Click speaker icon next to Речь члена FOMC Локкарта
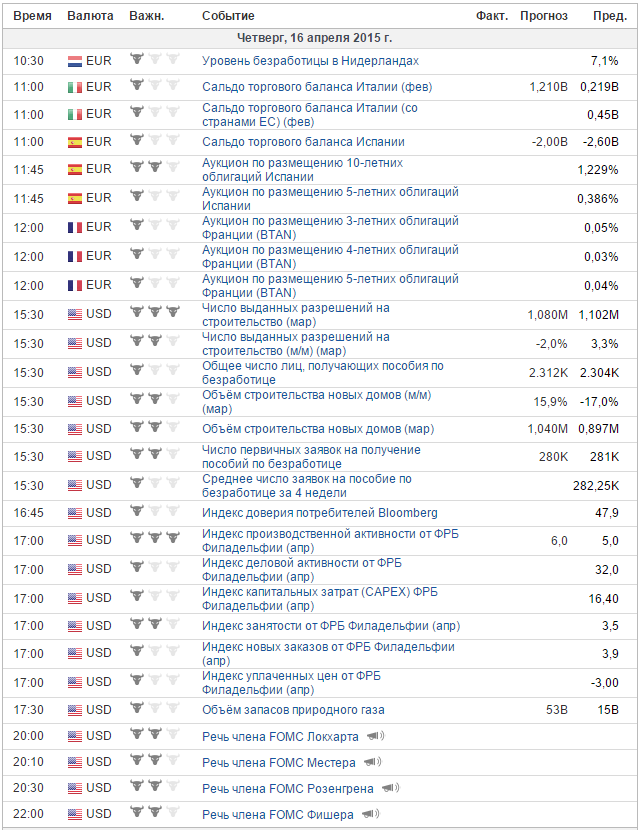Viewport: 641px width, 830px height. [x=376, y=736]
